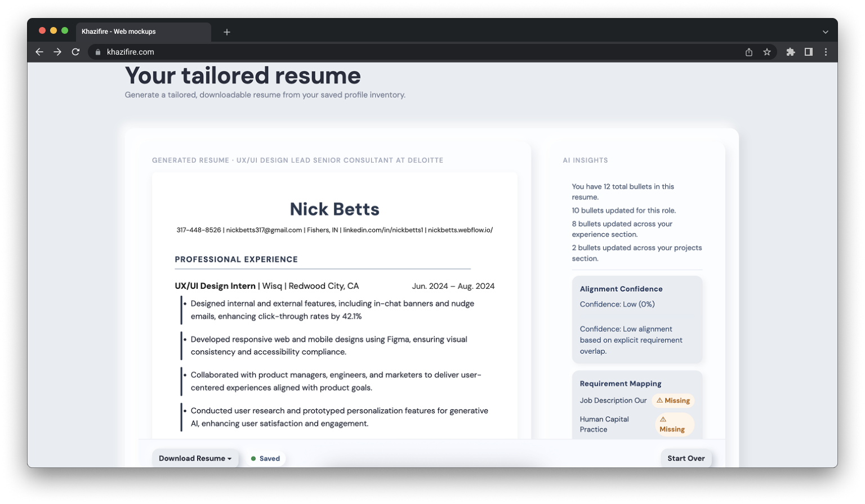The width and height of the screenshot is (865, 504).
Task: Open the browser three-dot menu
Action: pos(826,52)
